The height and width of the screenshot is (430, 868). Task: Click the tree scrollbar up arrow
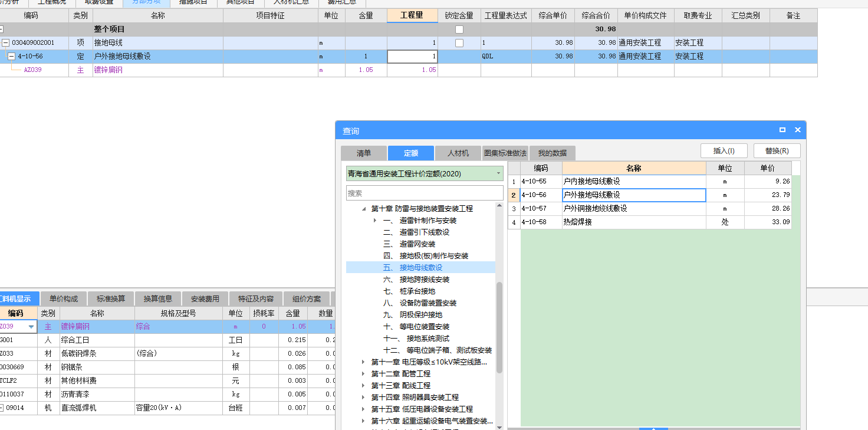coord(499,206)
